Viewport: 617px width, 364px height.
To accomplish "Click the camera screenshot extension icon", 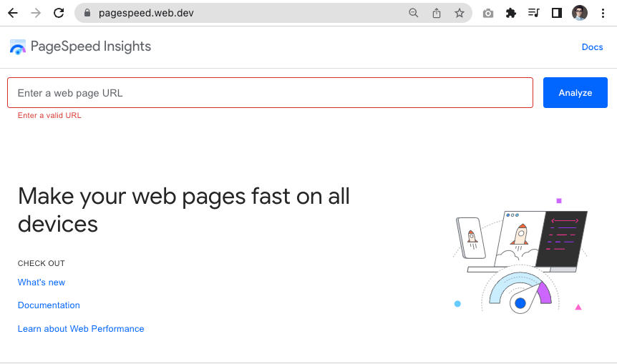I will pyautogui.click(x=488, y=14).
